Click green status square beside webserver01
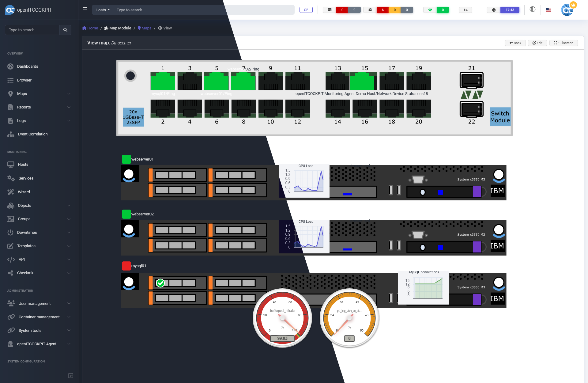This screenshot has height=383, width=588. [x=126, y=159]
